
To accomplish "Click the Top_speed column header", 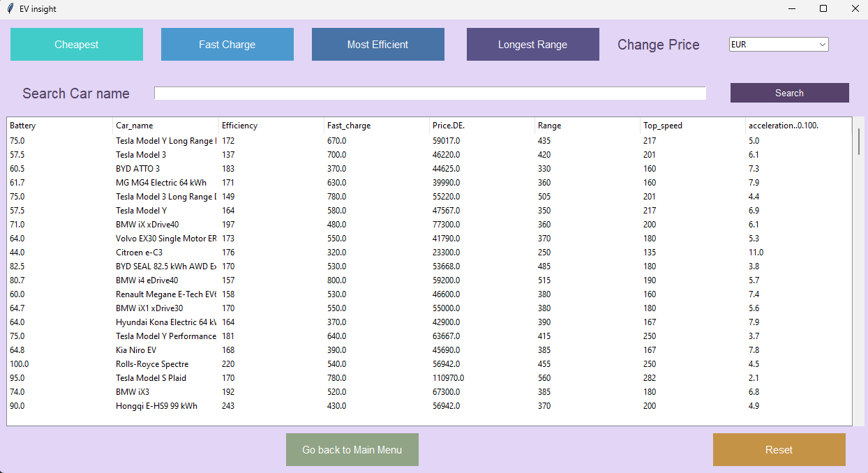I will [x=693, y=126].
